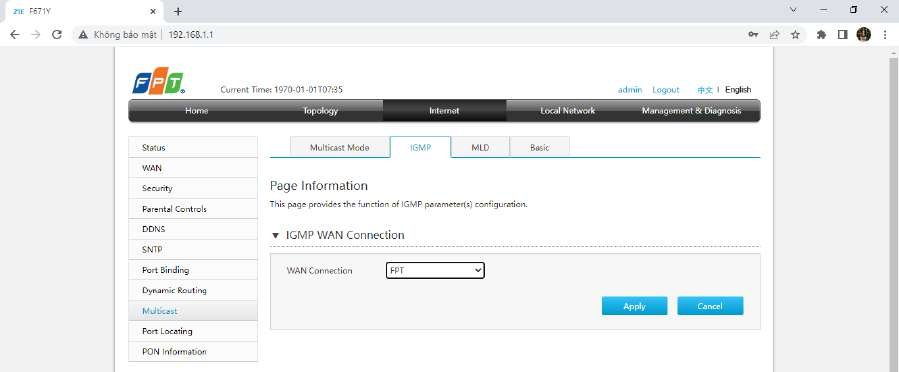Open Port Binding in the sidebar
Image resolution: width=899 pixels, height=372 pixels.
(193, 269)
